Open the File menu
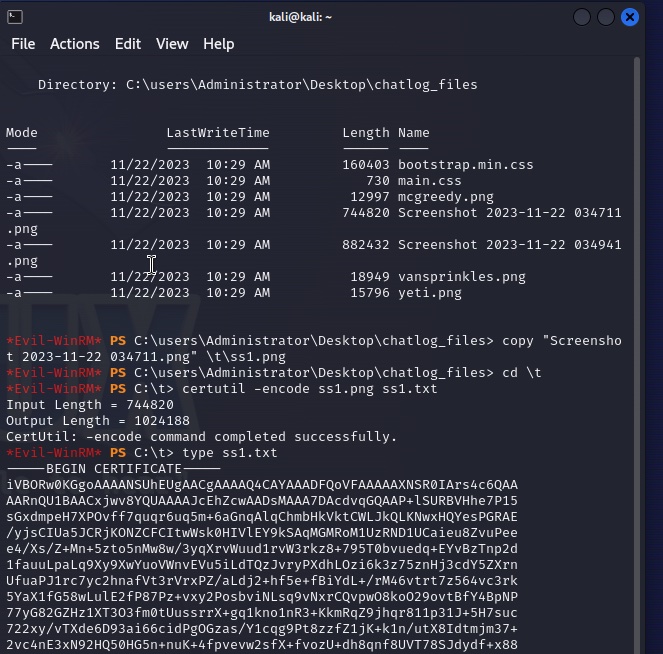663x654 pixels. tap(23, 44)
